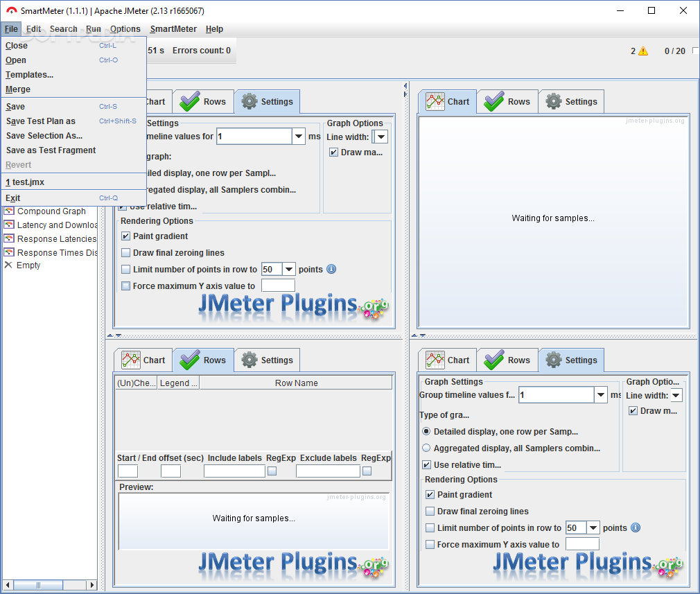Click the (Un)Che... column header
The width and height of the screenshot is (700, 594).
click(136, 383)
